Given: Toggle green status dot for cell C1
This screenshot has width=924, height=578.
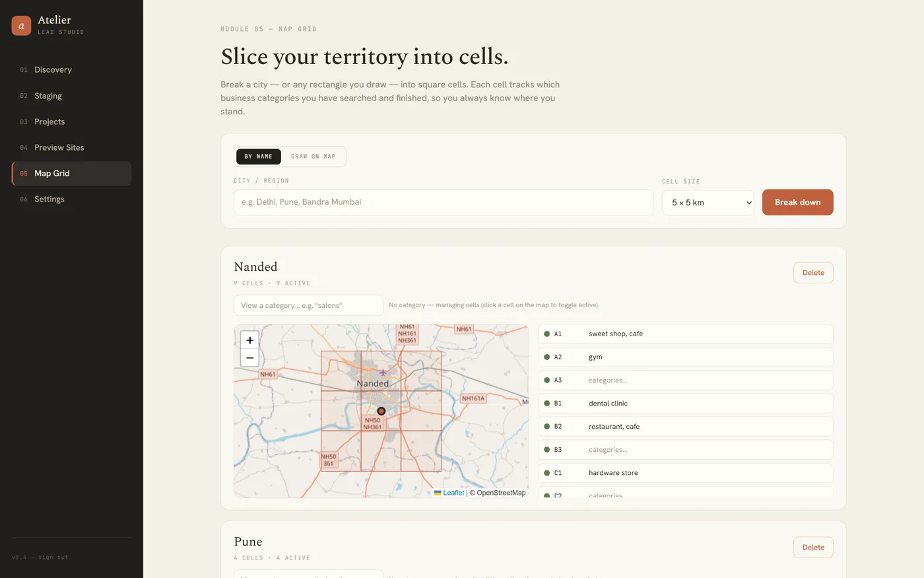Looking at the screenshot, I should pyautogui.click(x=546, y=473).
